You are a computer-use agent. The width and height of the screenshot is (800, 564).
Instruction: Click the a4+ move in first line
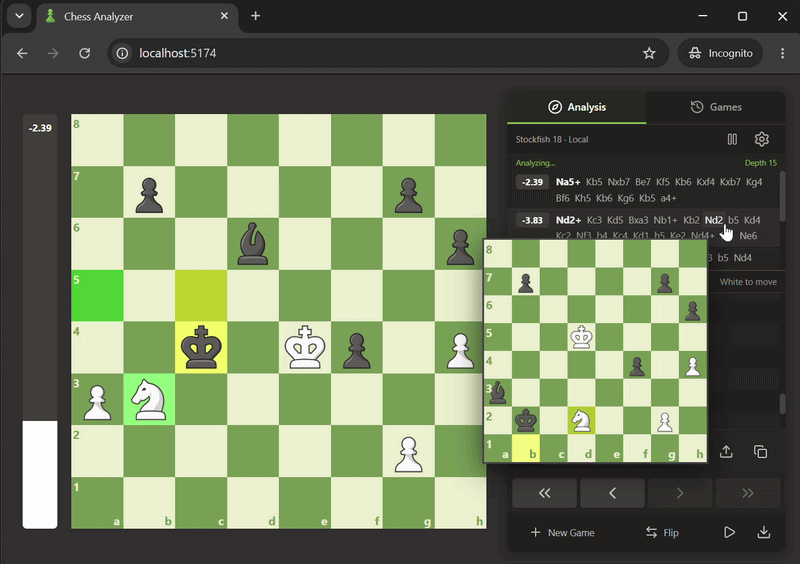click(x=668, y=198)
